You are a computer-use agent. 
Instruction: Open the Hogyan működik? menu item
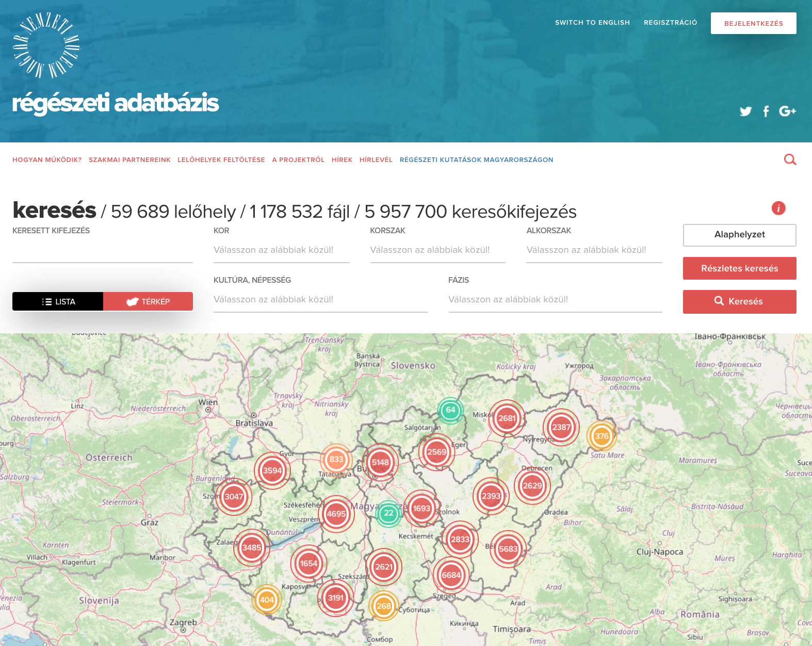(47, 160)
